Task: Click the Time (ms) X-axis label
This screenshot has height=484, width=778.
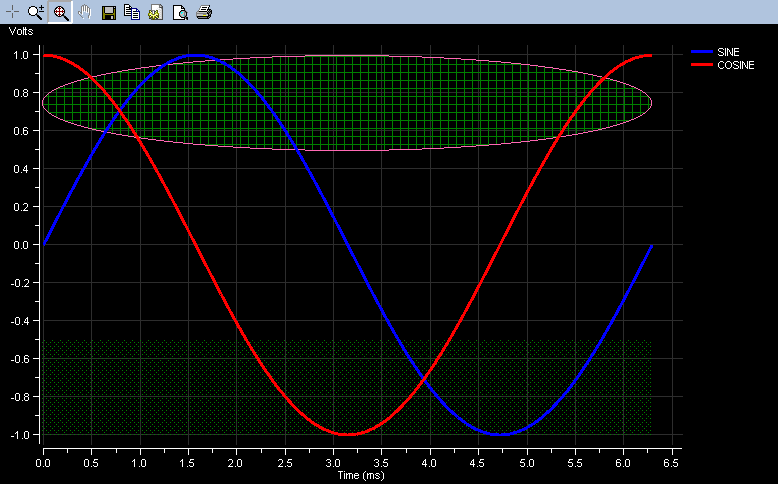Action: pos(360,475)
